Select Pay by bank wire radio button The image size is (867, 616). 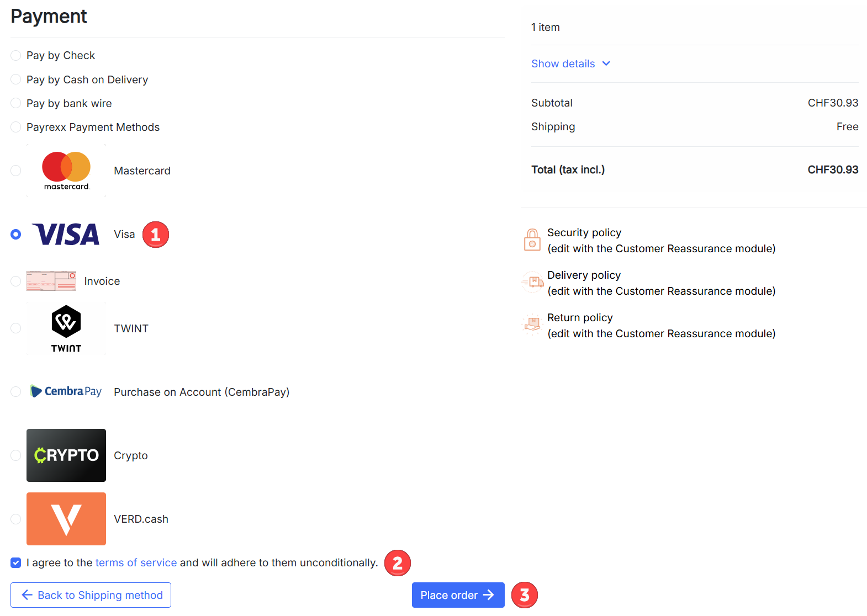click(16, 103)
